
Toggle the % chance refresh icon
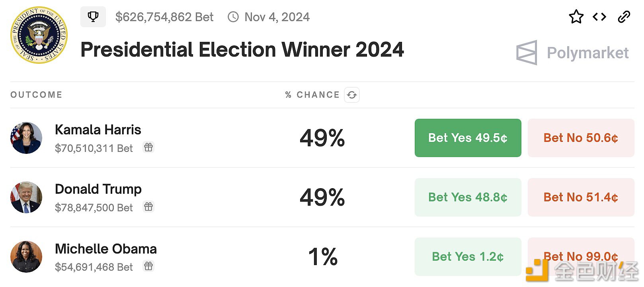click(352, 95)
